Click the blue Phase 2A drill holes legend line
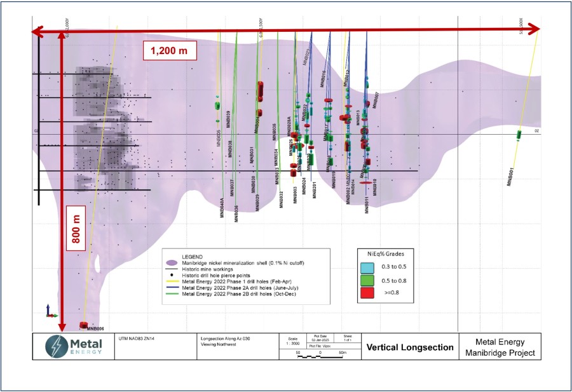Screen dimensions: 572x392 (172, 288)
